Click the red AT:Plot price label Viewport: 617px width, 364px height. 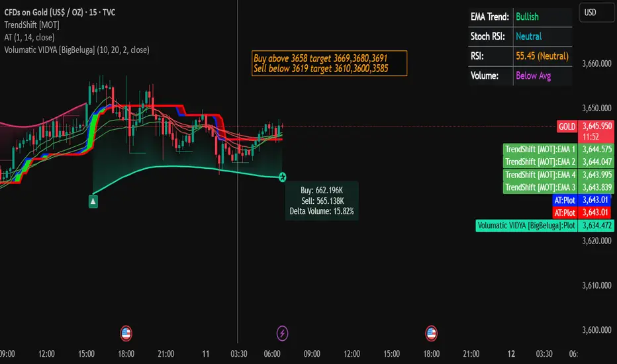coord(582,213)
